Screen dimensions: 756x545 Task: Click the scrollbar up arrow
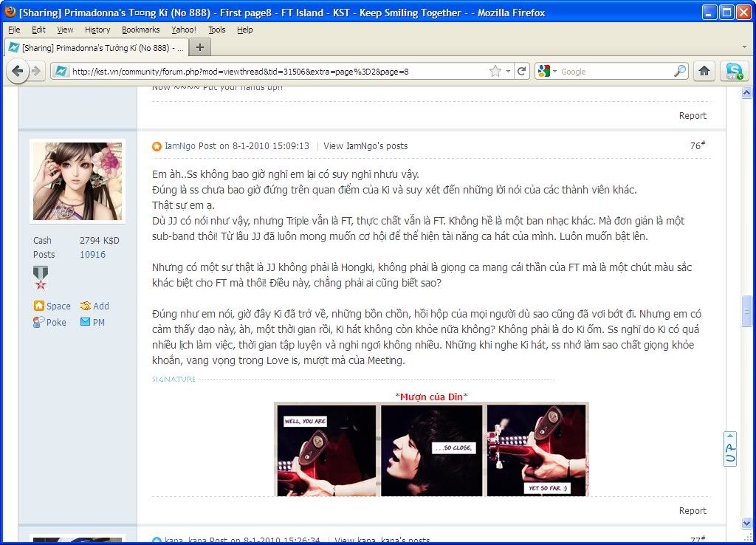[x=746, y=93]
